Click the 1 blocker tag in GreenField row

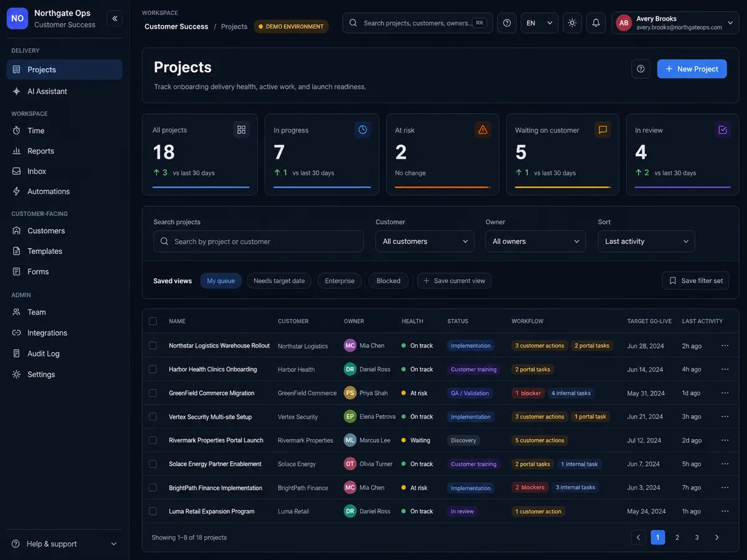coord(529,393)
